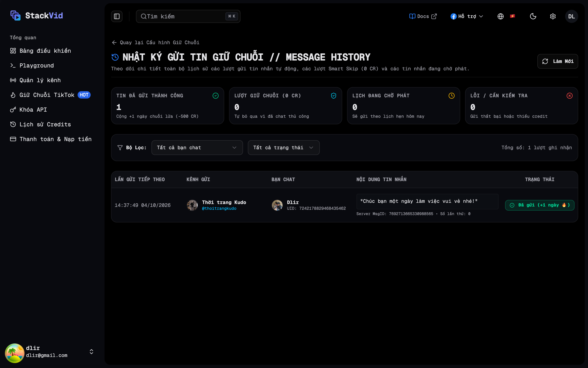Click the green check icon on success card

[x=216, y=96]
